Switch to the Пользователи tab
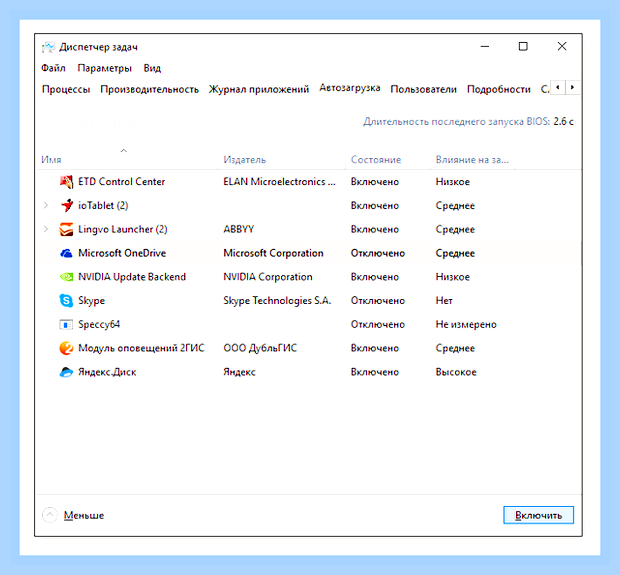 [x=423, y=89]
